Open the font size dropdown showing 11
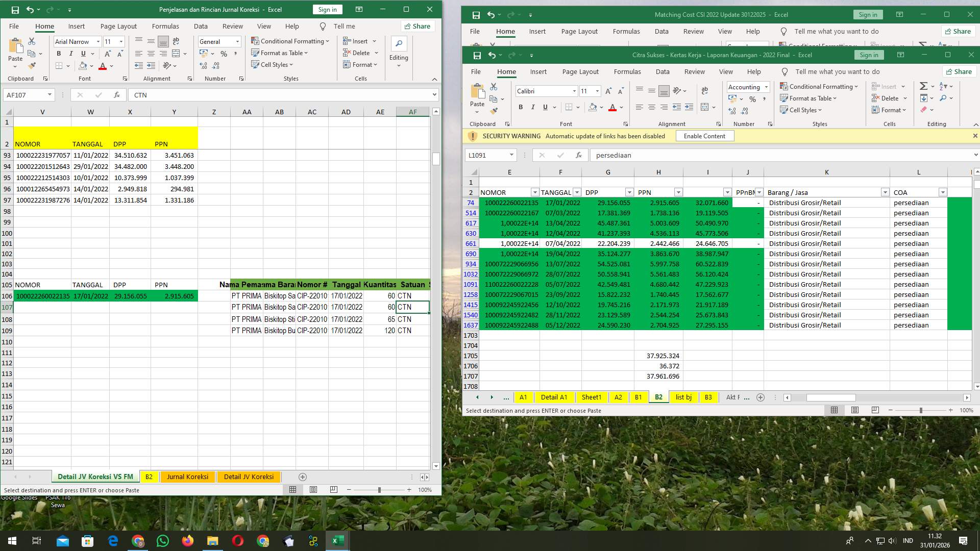The image size is (980, 551). [x=596, y=91]
